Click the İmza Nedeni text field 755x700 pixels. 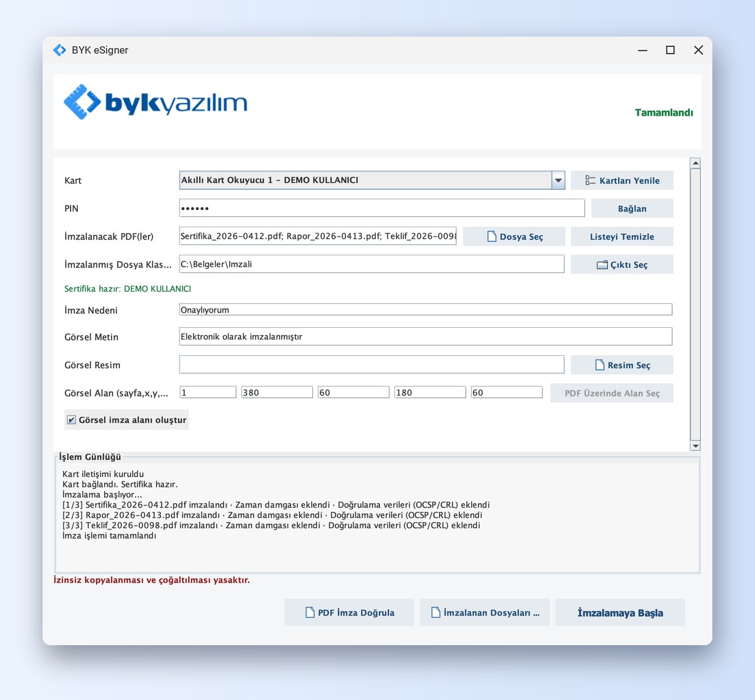click(x=426, y=309)
